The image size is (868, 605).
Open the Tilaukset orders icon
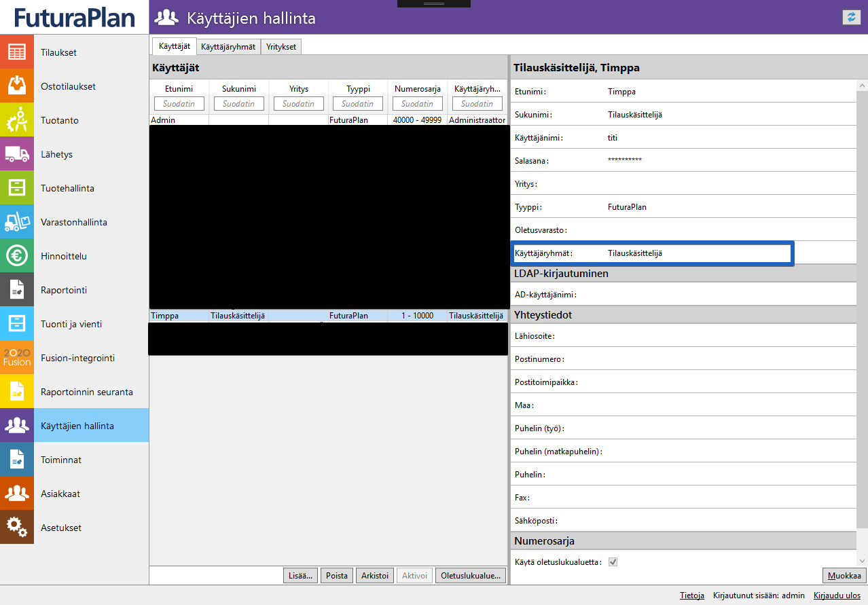coord(17,52)
